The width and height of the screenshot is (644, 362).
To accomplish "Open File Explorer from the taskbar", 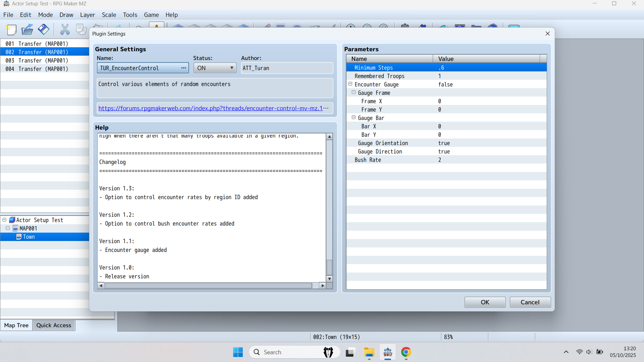I will click(x=369, y=352).
